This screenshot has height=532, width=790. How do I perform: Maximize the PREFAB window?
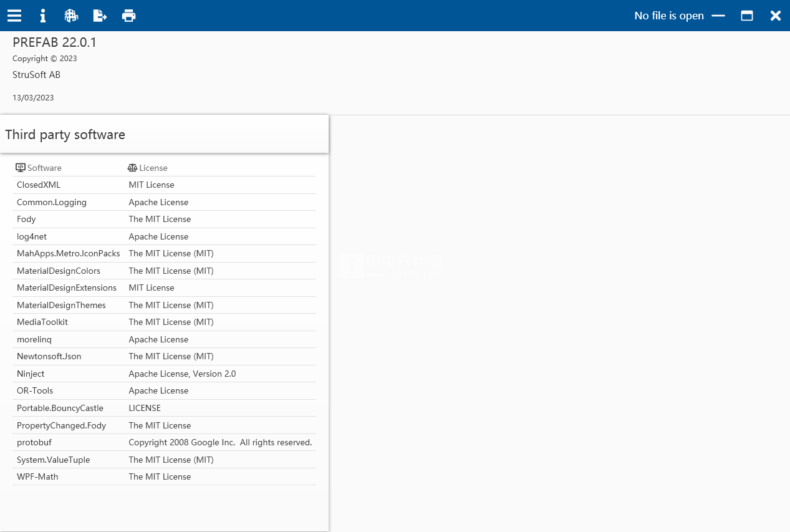click(747, 16)
